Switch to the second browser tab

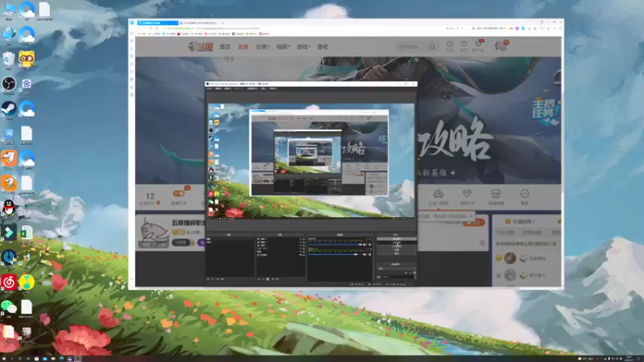point(199,23)
